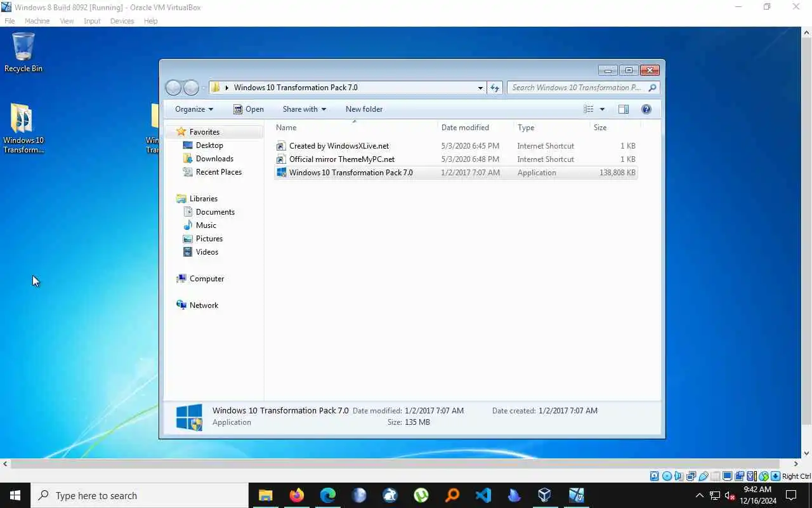The height and width of the screenshot is (508, 812).
Task: Open Desktop under Favorites
Action: pos(209,145)
